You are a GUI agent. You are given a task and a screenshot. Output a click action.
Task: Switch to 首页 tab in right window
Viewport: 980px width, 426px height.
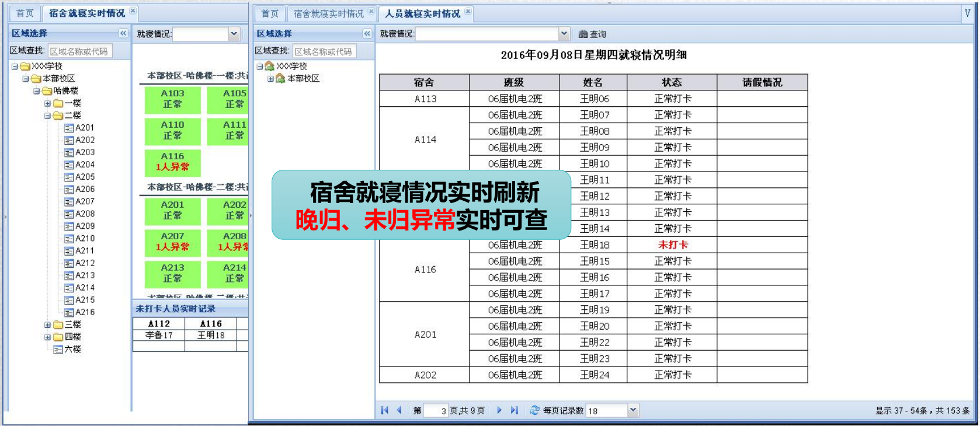[270, 13]
